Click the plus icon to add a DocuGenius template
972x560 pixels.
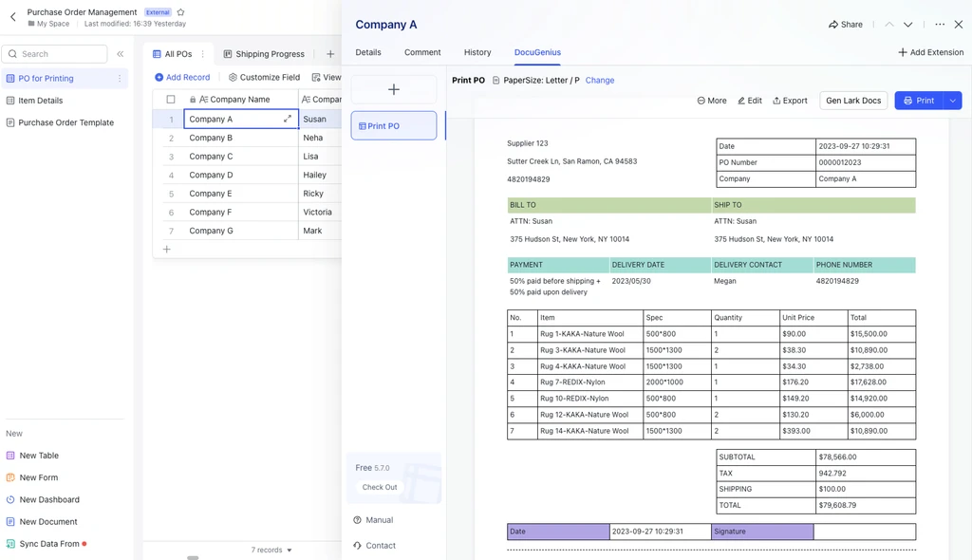pyautogui.click(x=394, y=89)
